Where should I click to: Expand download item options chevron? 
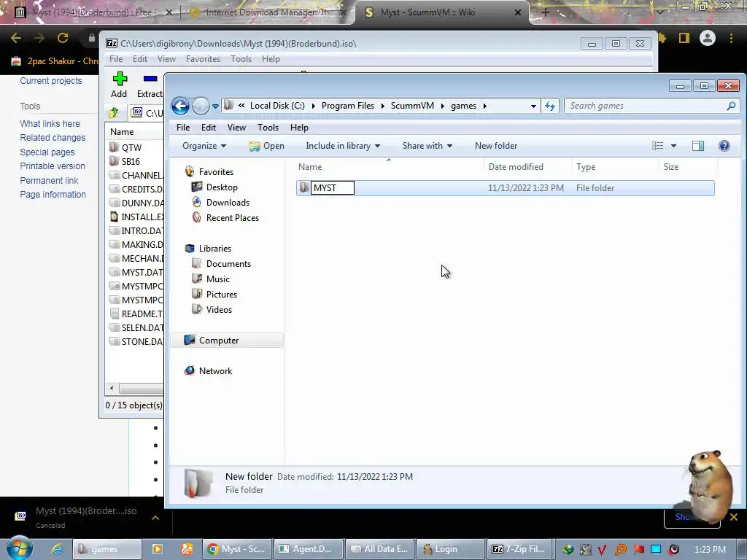click(155, 518)
